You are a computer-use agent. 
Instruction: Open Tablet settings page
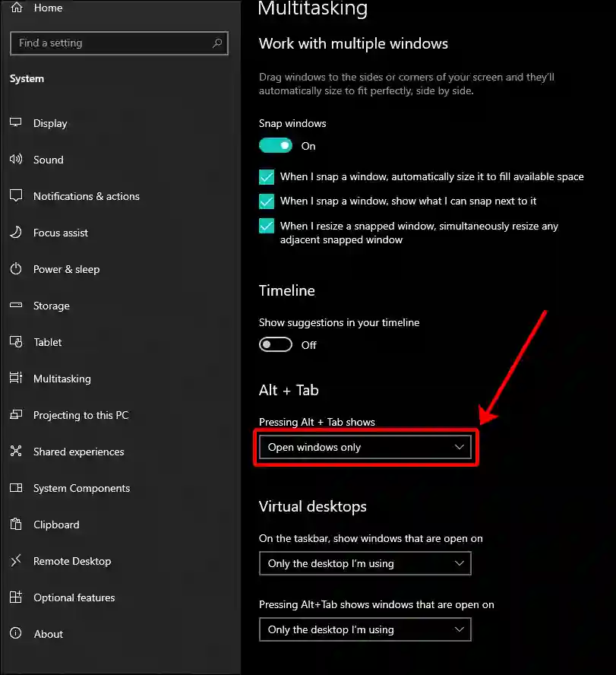tap(48, 342)
